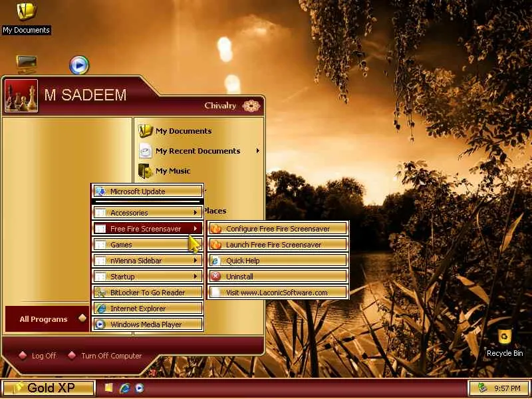
Task: Open Internet Explorer in quick launch
Action: [x=125, y=388]
